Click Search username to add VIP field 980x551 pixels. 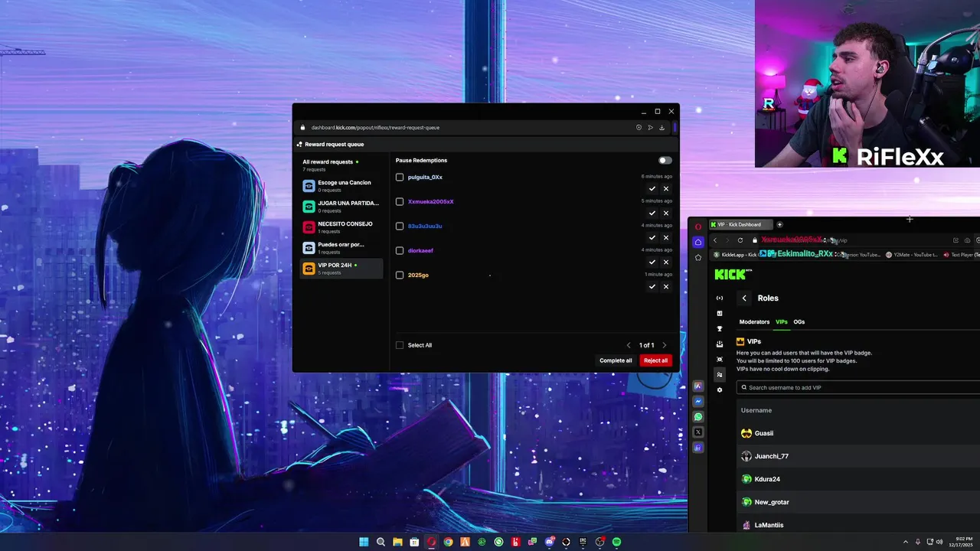857,387
